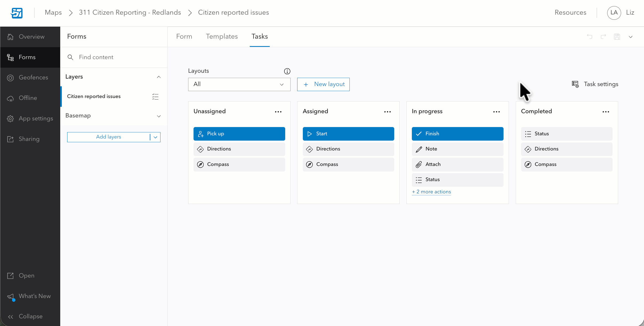Expand the Basemap section
Image resolution: width=644 pixels, height=326 pixels.
(x=159, y=116)
